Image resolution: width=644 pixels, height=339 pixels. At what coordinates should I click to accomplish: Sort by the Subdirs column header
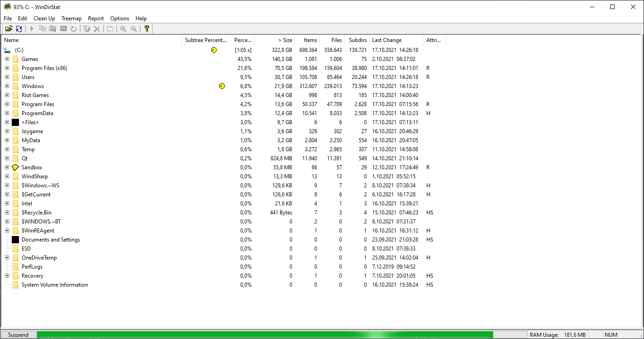(x=357, y=40)
